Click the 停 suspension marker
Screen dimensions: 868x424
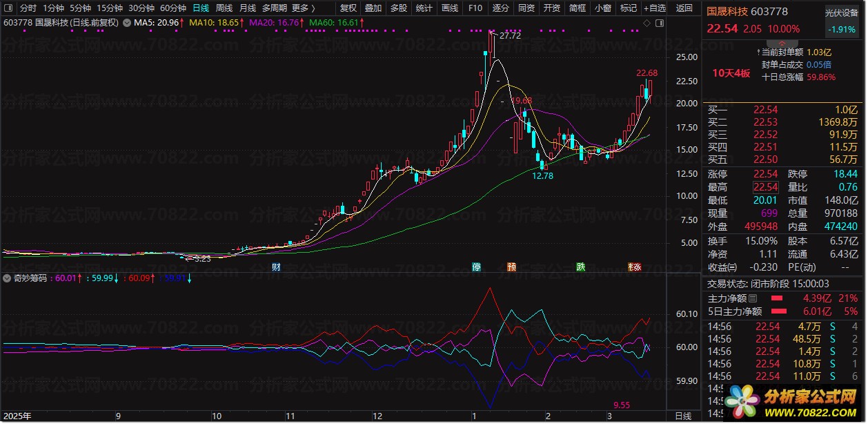tap(476, 267)
